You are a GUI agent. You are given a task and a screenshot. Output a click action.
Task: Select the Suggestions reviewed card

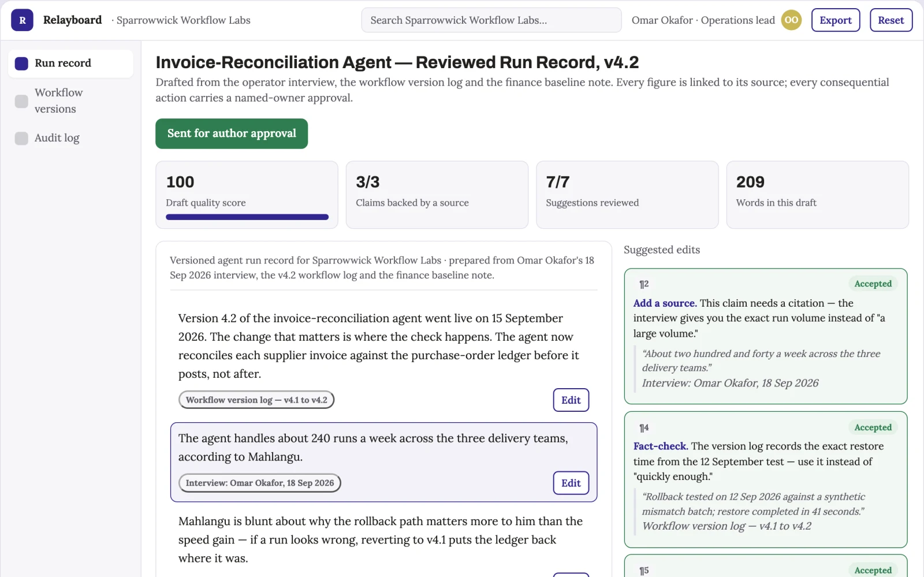[x=627, y=195]
